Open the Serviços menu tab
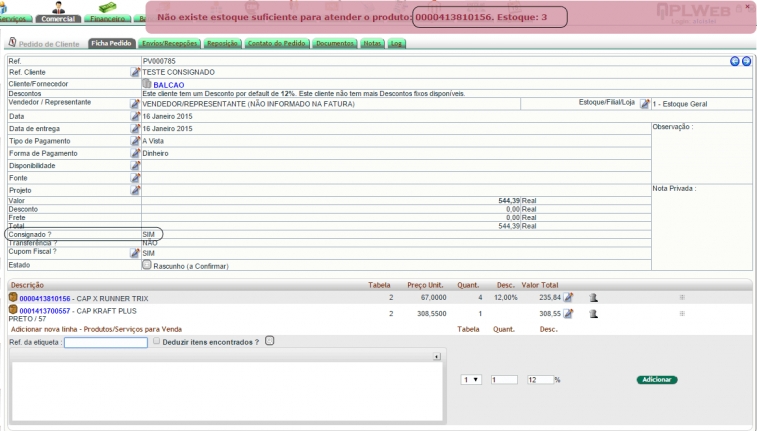 (15, 19)
